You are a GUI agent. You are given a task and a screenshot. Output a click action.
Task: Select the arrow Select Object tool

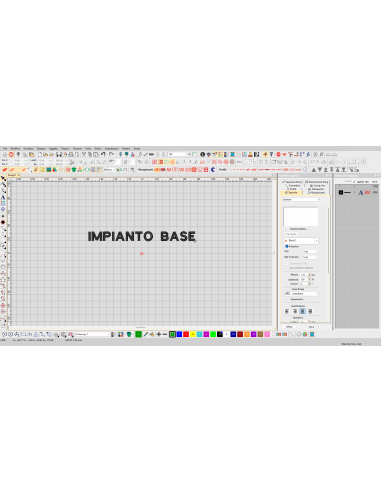pos(3,179)
